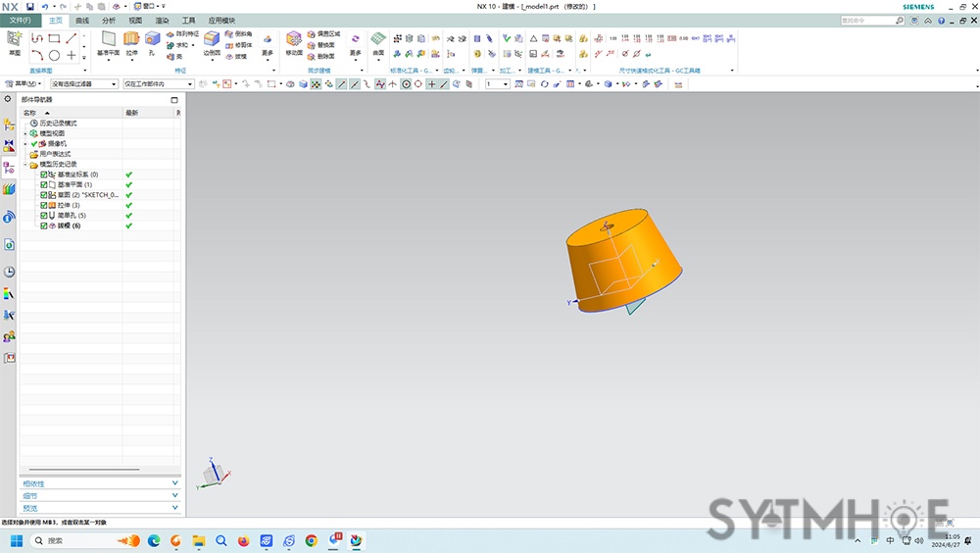Open the Move Face (移动面) tool

[x=293, y=41]
